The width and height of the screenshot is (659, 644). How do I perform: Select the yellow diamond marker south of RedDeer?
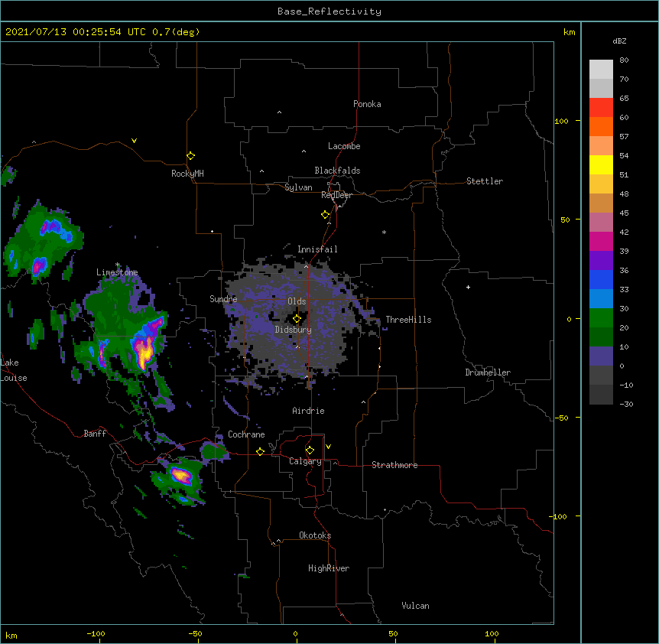pyautogui.click(x=325, y=215)
